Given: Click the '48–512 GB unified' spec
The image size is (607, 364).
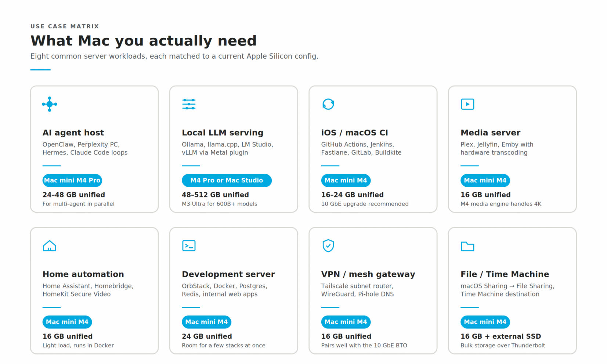Looking at the screenshot, I should pos(215,195).
